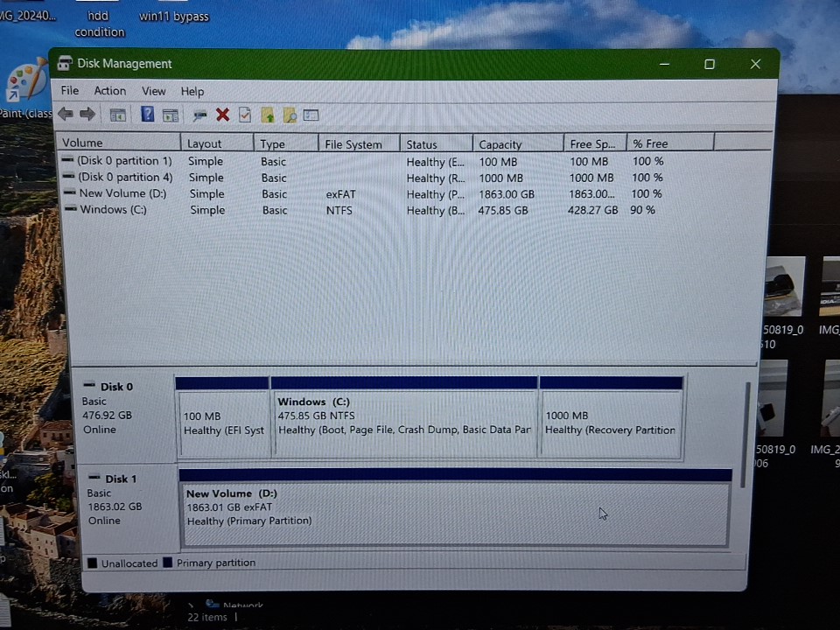This screenshot has width=840, height=630.
Task: Sort by the File System column header
Action: pos(360,144)
